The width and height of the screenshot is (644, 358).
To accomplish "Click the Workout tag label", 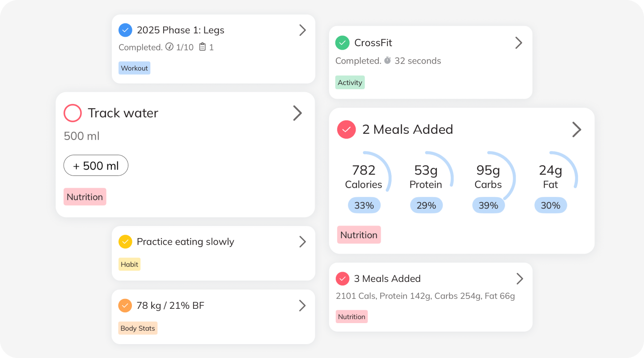I will (134, 68).
